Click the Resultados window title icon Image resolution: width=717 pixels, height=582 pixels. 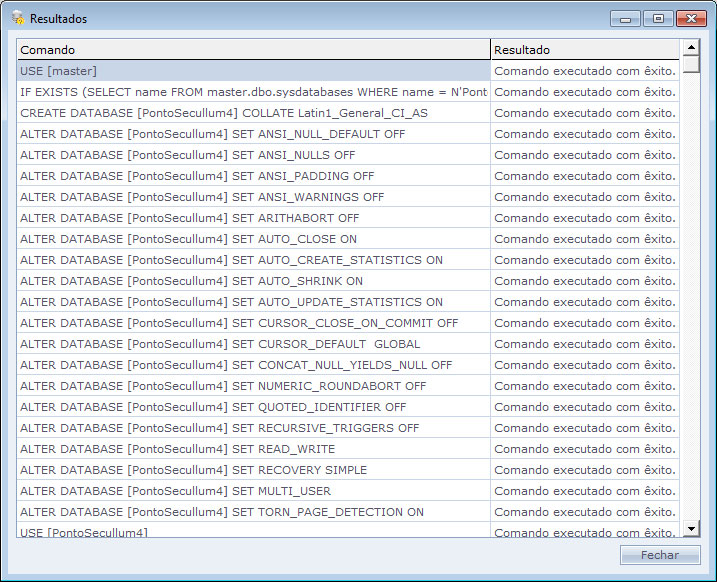coord(17,18)
